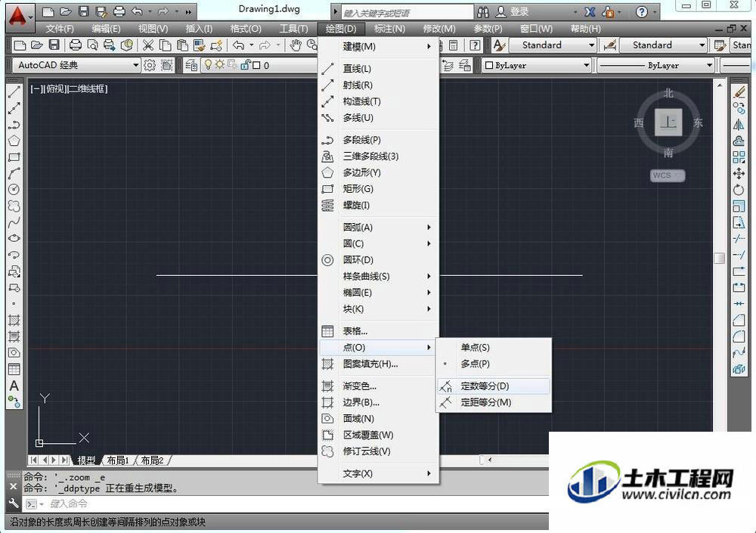This screenshot has height=533, width=756.
Task: Click the Layer Properties Manager icon
Action: [191, 64]
